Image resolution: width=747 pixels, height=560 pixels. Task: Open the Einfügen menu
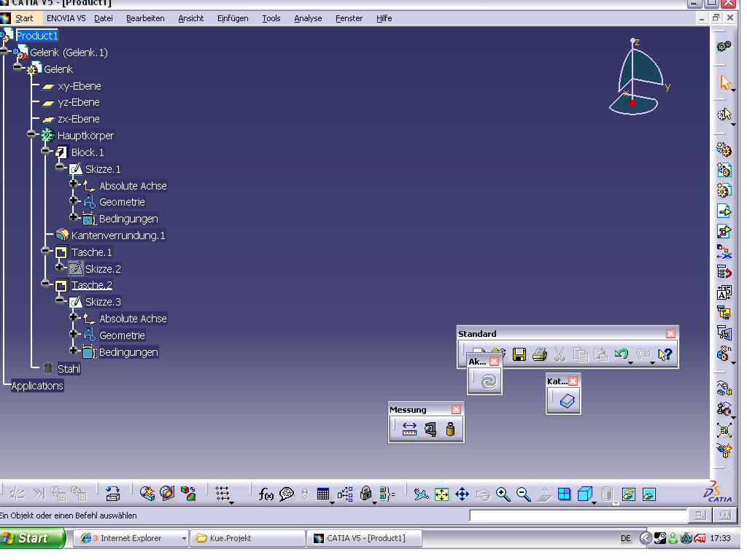coord(233,18)
